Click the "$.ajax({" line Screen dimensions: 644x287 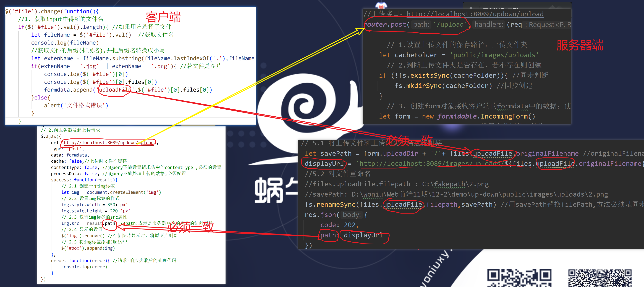pyautogui.click(x=51, y=136)
